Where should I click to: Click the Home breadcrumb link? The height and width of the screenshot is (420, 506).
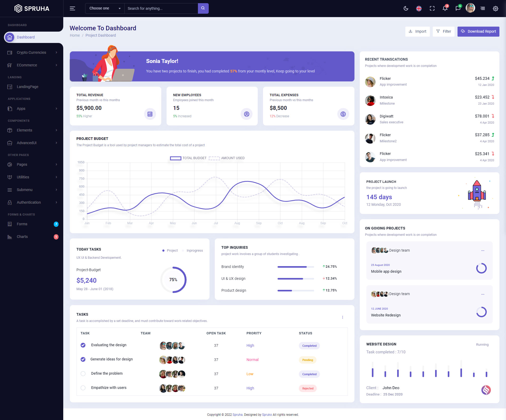pyautogui.click(x=75, y=35)
